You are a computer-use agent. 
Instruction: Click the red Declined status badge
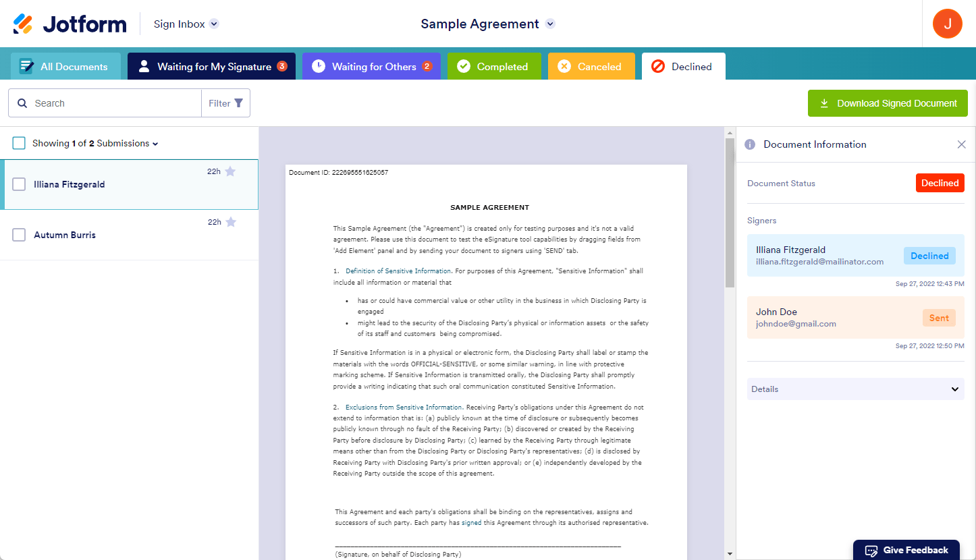[x=940, y=183]
